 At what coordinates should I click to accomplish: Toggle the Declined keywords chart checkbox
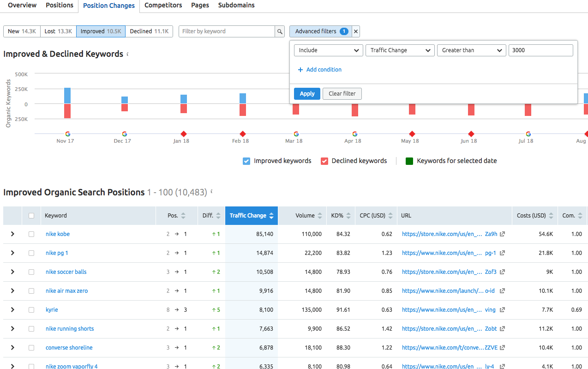tap(324, 161)
